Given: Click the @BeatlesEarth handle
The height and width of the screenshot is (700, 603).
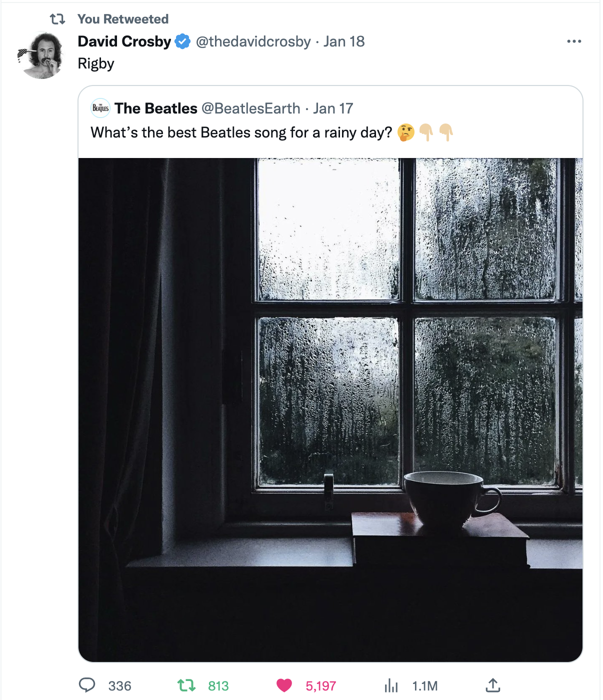Looking at the screenshot, I should coord(251,108).
